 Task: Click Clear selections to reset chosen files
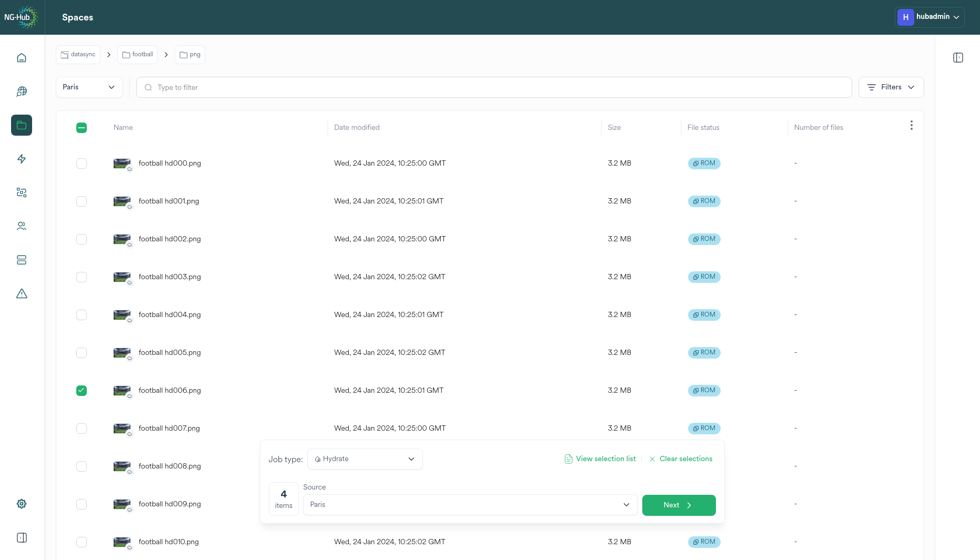coord(681,459)
